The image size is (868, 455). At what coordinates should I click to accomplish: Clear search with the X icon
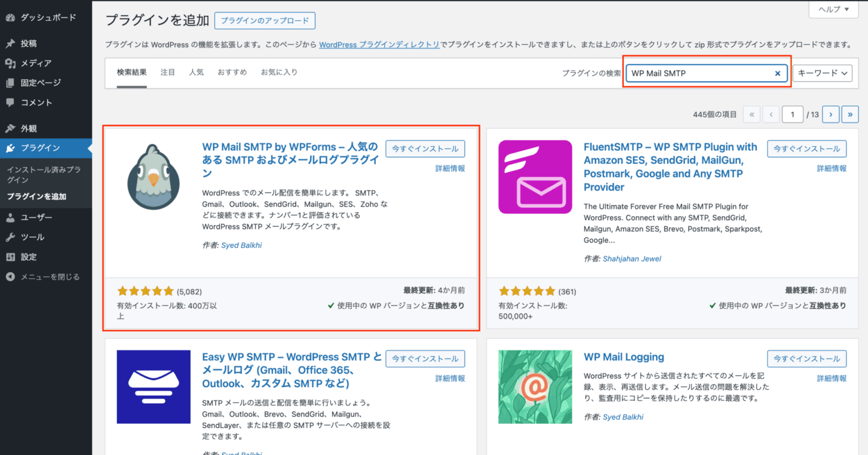point(778,73)
